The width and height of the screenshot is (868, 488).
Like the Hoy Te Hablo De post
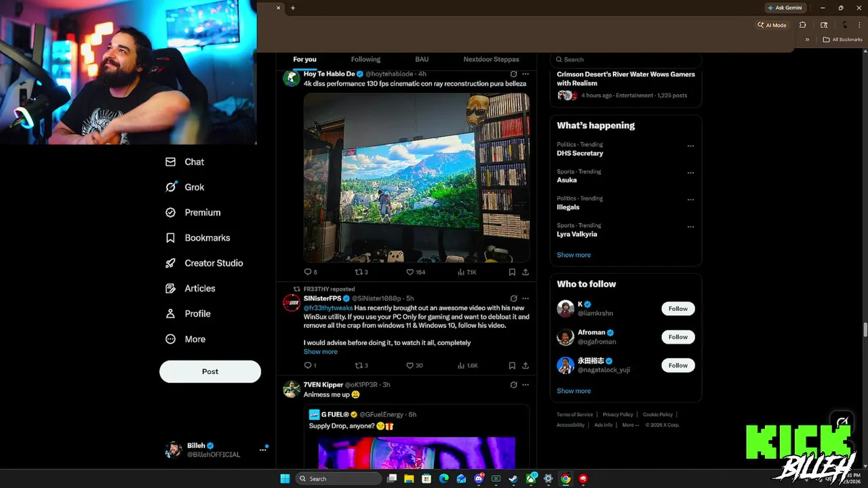pyautogui.click(x=415, y=272)
